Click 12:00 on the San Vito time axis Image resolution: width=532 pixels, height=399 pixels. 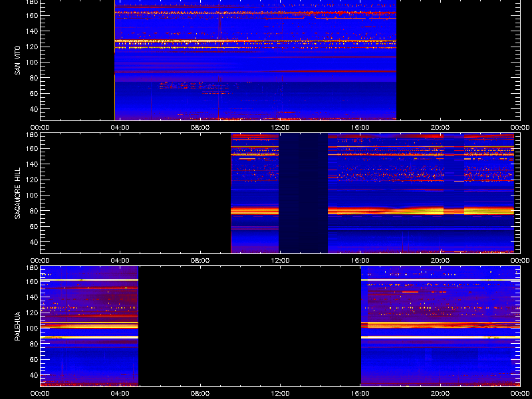click(280, 128)
